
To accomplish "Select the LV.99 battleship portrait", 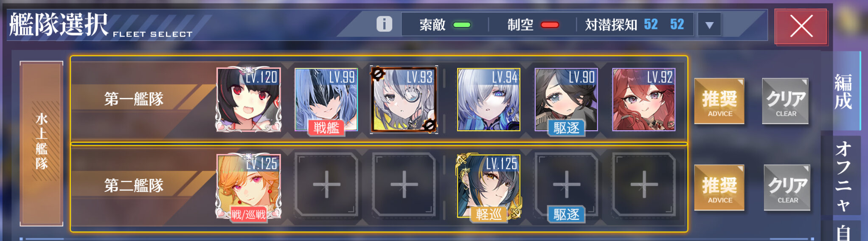I will click(x=326, y=100).
